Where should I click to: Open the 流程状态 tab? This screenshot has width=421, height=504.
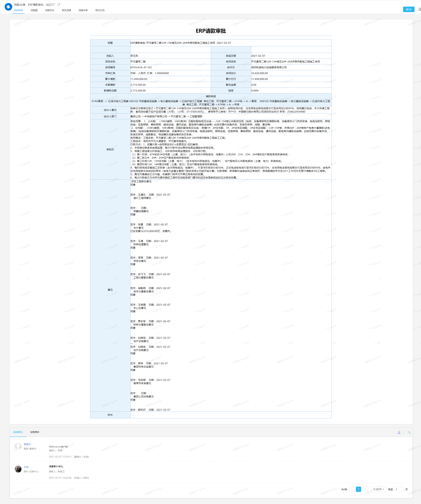pos(50,10)
